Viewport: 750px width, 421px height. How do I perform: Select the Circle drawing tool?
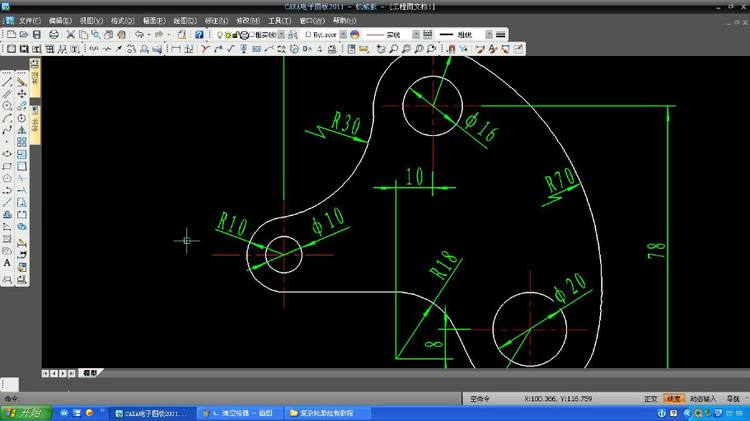(7, 106)
